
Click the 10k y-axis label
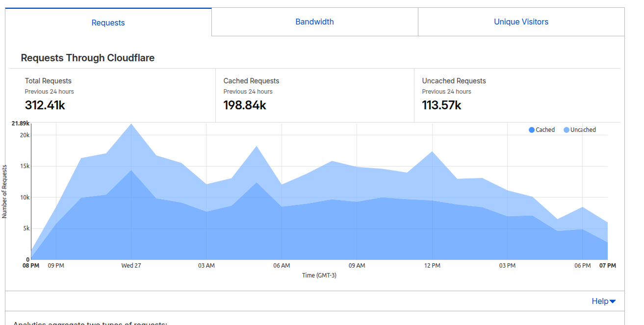[x=25, y=198]
